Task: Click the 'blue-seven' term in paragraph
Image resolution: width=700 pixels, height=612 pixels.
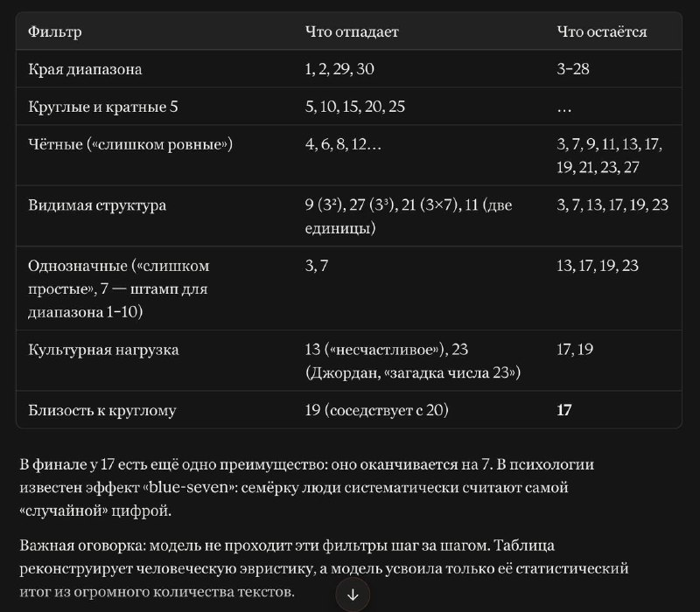Action: (189, 487)
